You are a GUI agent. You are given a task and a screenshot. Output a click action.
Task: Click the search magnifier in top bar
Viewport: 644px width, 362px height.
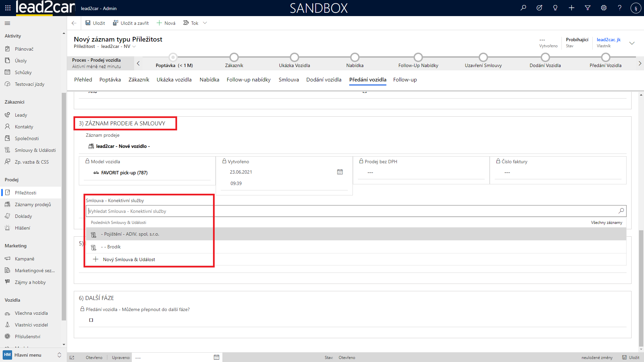tap(523, 8)
